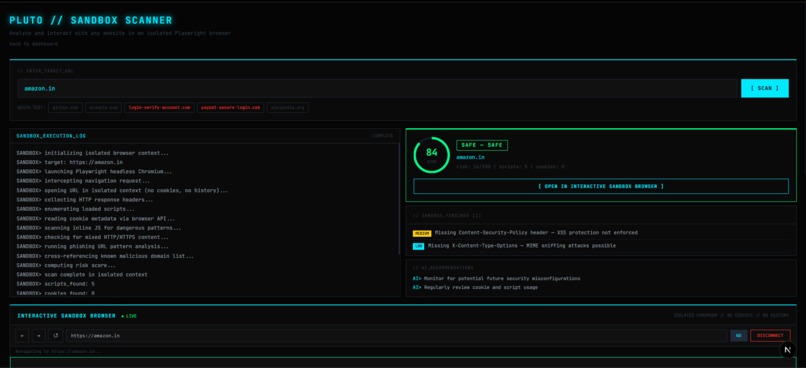The height and width of the screenshot is (368, 806).
Task: Focus the sandbox browser address bar
Action: pyautogui.click(x=396, y=336)
